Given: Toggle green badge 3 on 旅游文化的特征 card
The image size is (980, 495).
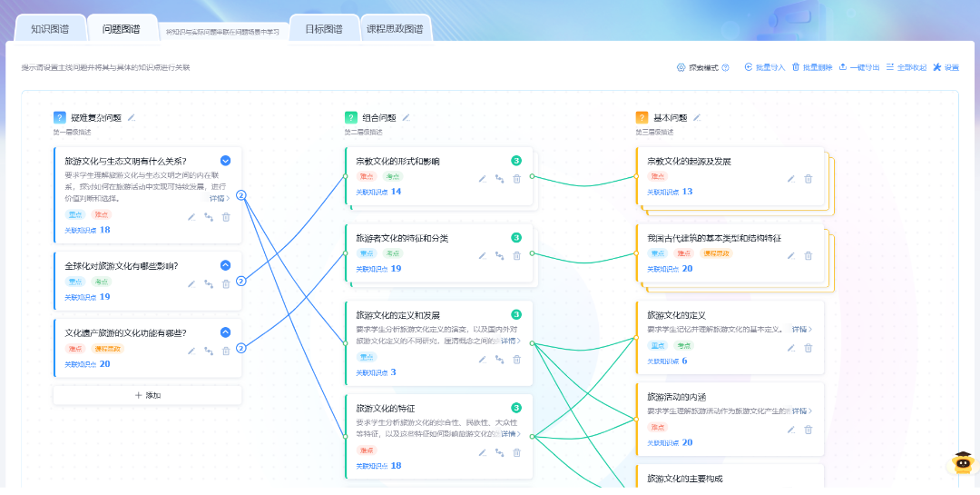Looking at the screenshot, I should pos(516,408).
